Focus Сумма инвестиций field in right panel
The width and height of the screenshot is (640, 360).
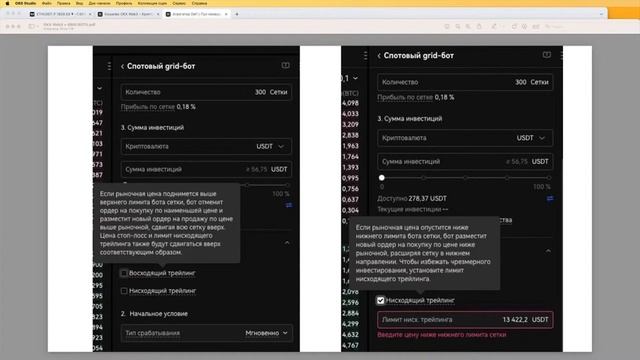(x=465, y=162)
